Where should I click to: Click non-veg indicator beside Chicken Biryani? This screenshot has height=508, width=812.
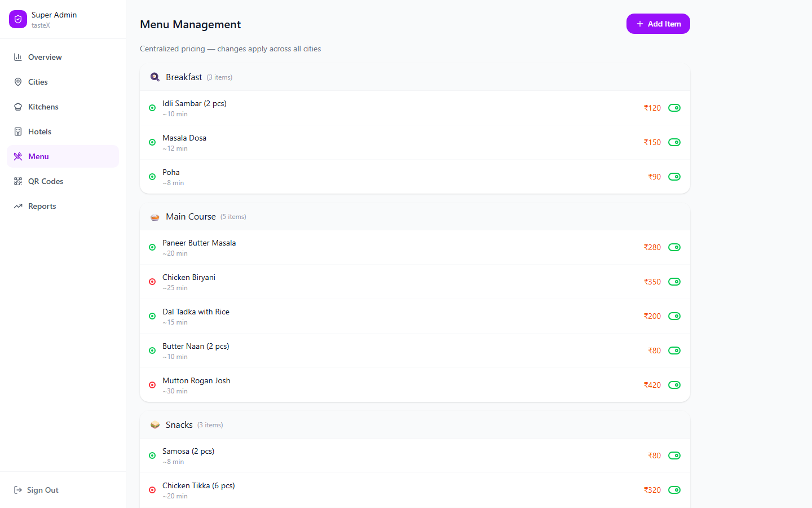coord(152,282)
